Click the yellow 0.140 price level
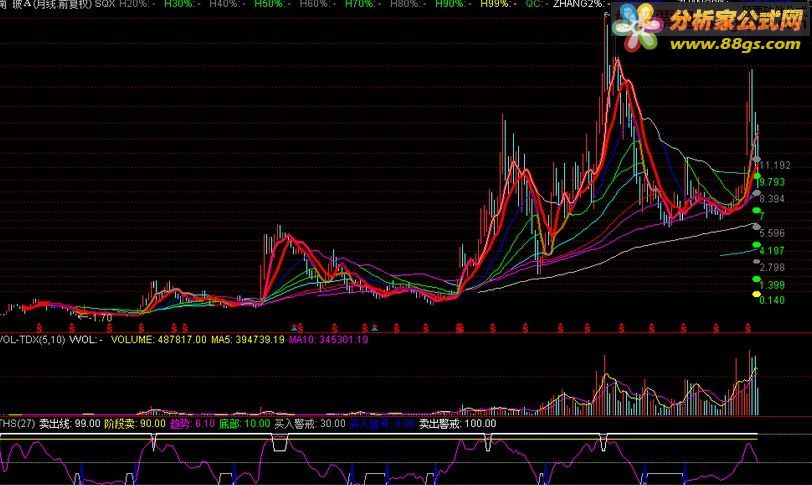812x485 pixels. (772, 300)
